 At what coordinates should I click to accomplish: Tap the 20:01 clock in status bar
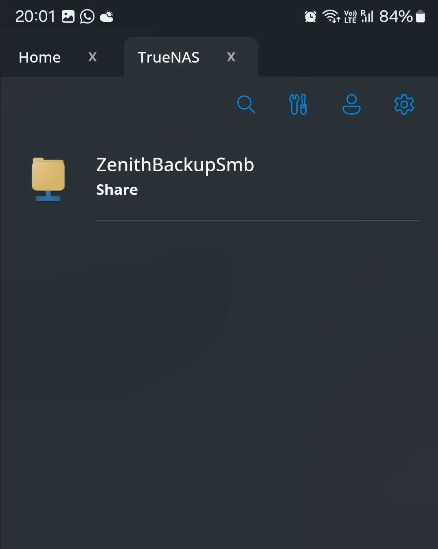click(x=35, y=16)
